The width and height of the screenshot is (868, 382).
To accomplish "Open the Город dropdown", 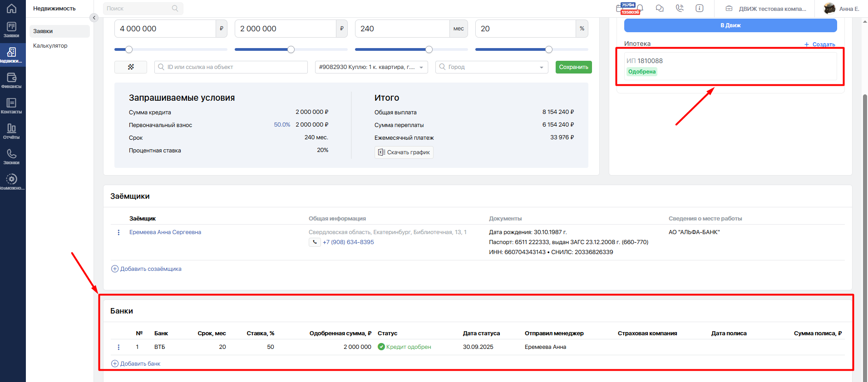I will click(x=492, y=67).
